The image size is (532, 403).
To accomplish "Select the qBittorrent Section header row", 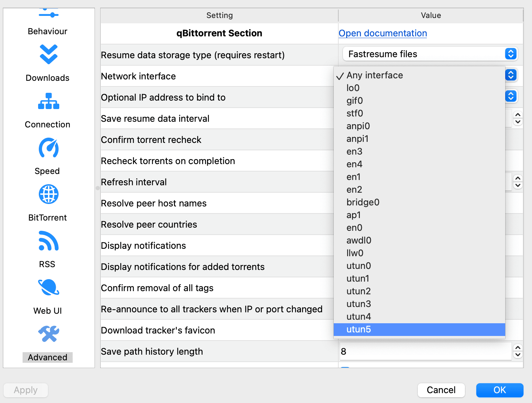I will [x=219, y=34].
